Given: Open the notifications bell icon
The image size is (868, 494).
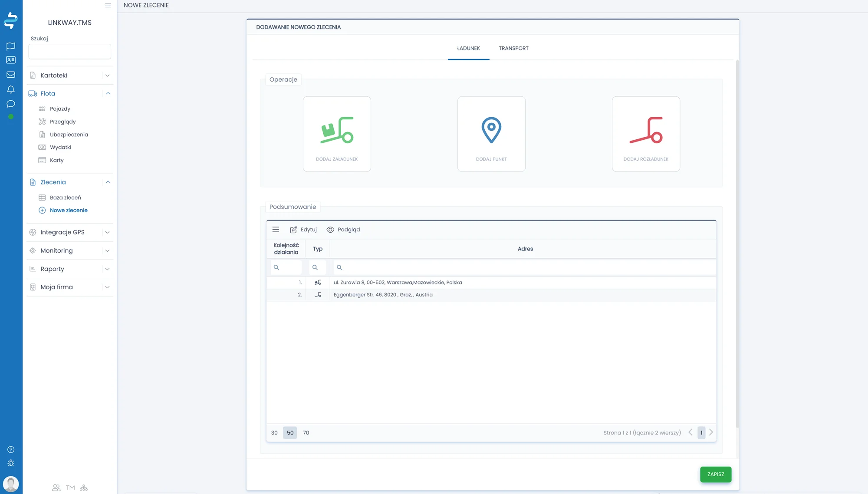Looking at the screenshot, I should pos(11,89).
